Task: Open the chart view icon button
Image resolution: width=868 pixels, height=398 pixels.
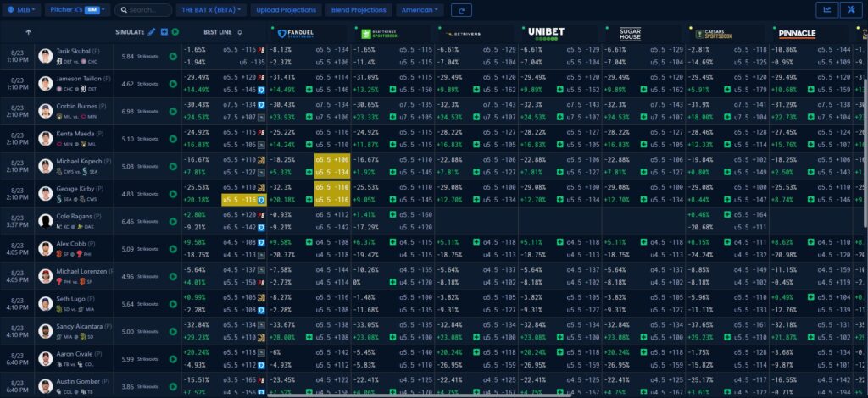Action: tap(827, 9)
